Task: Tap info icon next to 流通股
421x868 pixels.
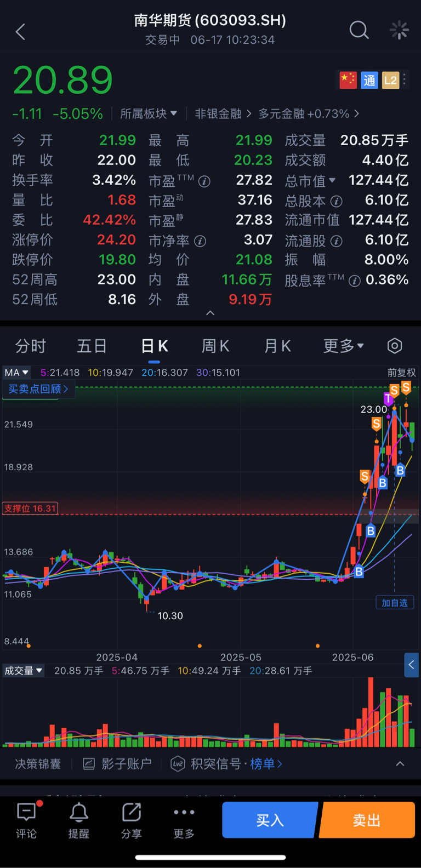Action: pyautogui.click(x=337, y=241)
